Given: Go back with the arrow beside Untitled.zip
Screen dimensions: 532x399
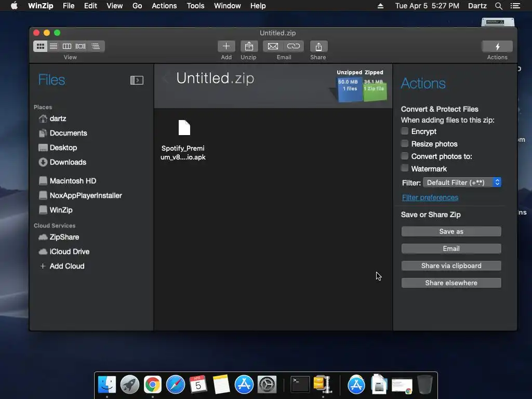Looking at the screenshot, I should click(x=166, y=78).
